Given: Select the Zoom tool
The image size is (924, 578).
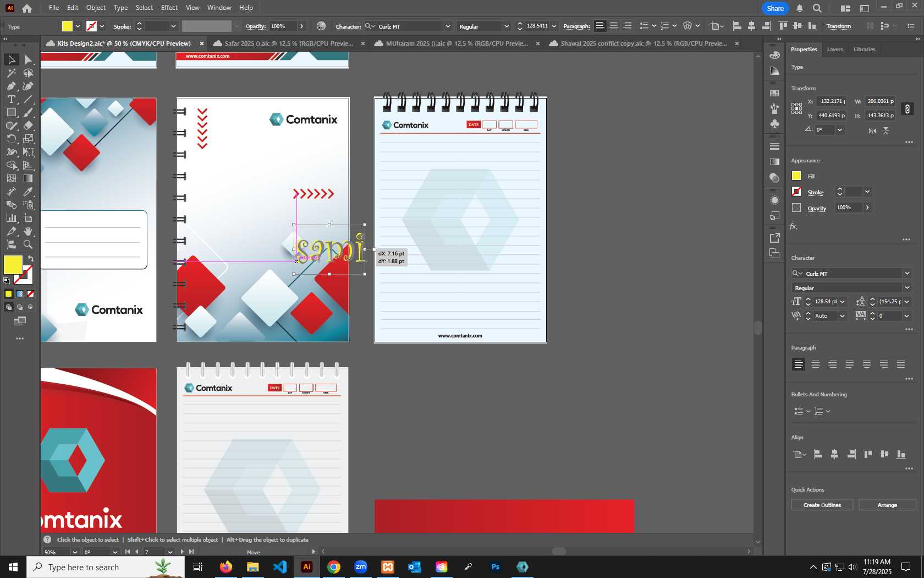Looking at the screenshot, I should click(28, 244).
